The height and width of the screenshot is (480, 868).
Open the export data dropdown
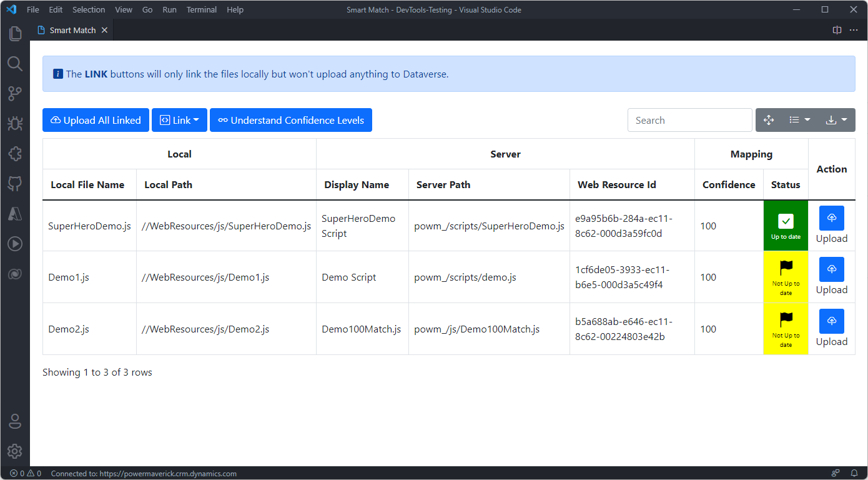point(836,120)
